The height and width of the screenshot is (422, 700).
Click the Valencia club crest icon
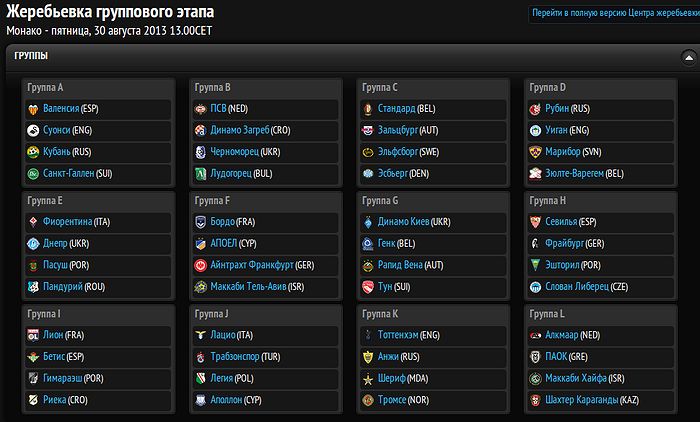[34, 108]
